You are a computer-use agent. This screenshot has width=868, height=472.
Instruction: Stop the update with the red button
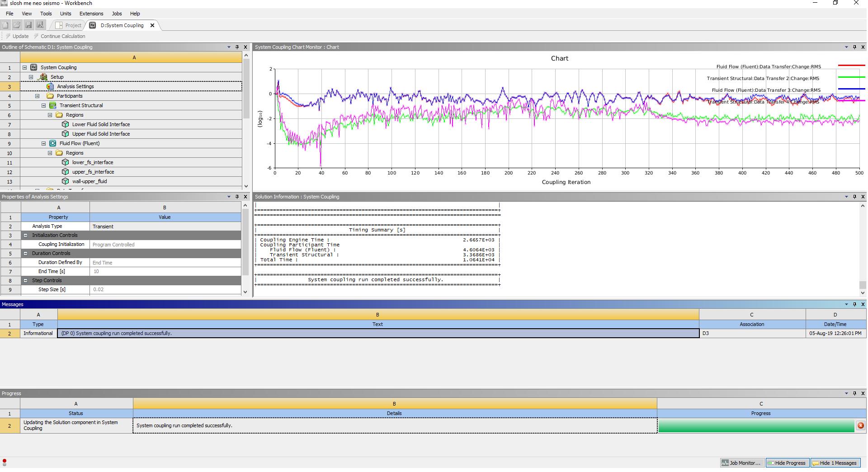pos(860,425)
